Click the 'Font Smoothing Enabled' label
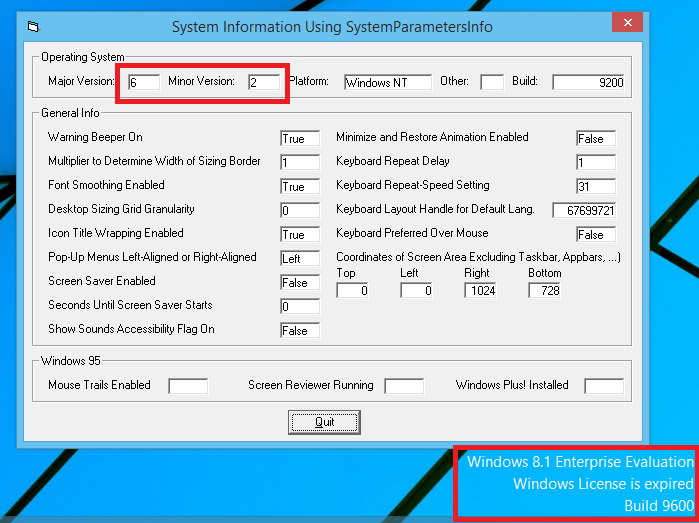699x523 pixels. pyautogui.click(x=106, y=185)
